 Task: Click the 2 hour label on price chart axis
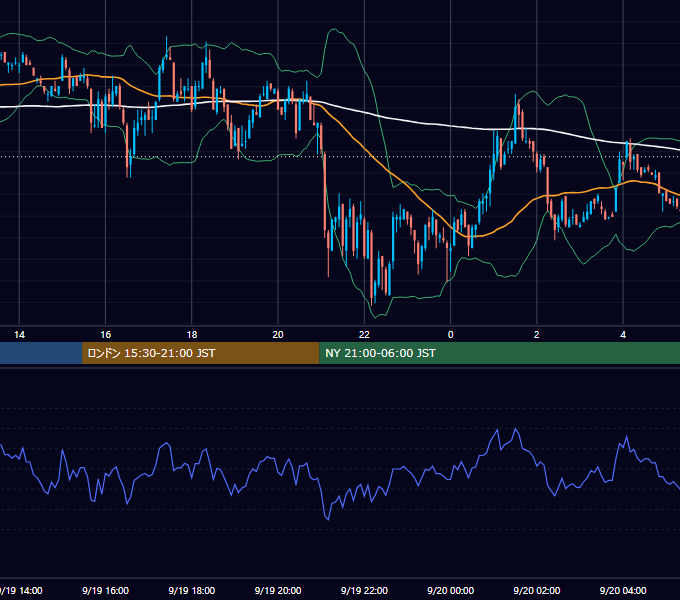pyautogui.click(x=536, y=335)
